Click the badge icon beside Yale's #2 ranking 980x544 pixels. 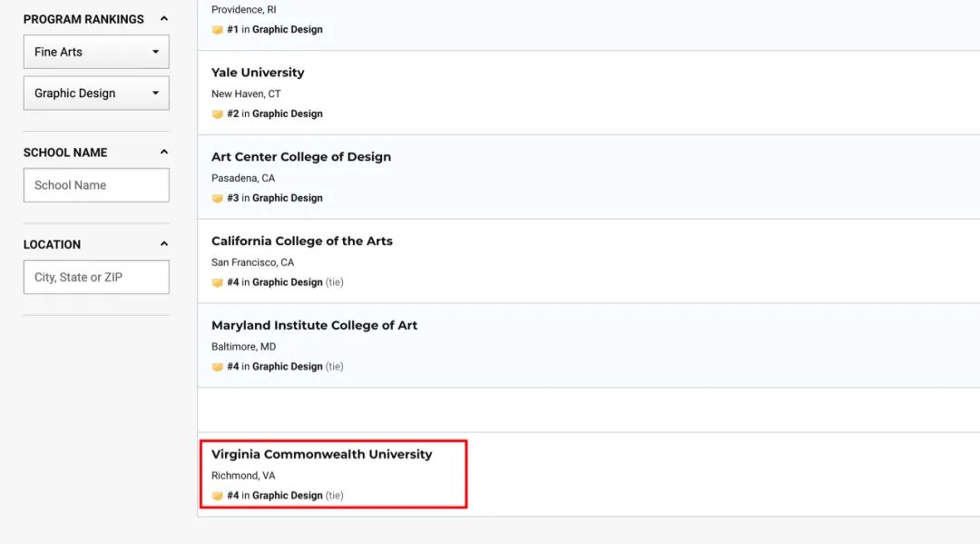pyautogui.click(x=217, y=114)
